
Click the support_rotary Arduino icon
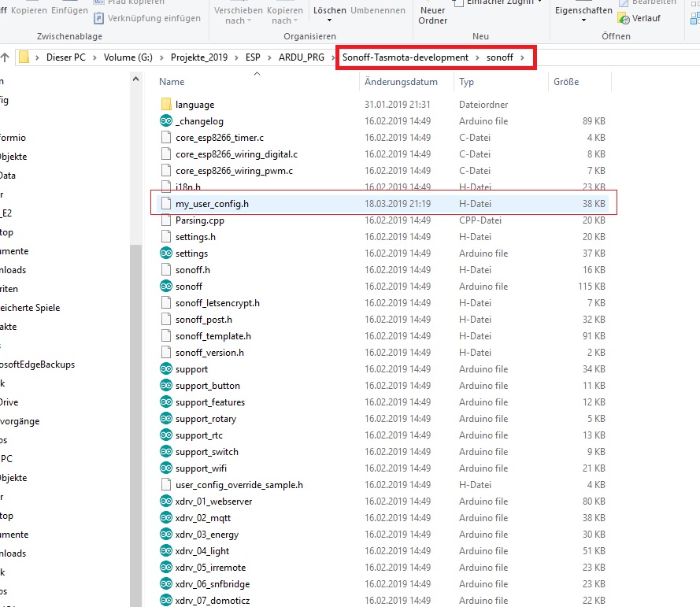point(166,418)
